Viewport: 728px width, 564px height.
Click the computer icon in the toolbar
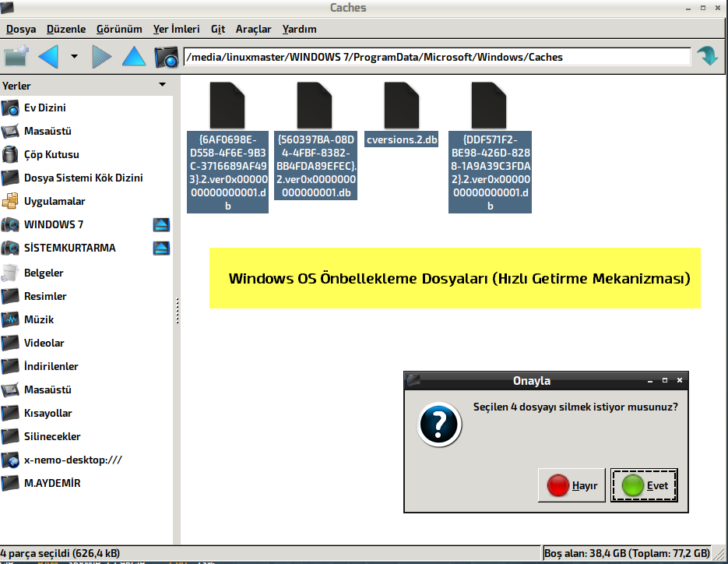pos(166,57)
